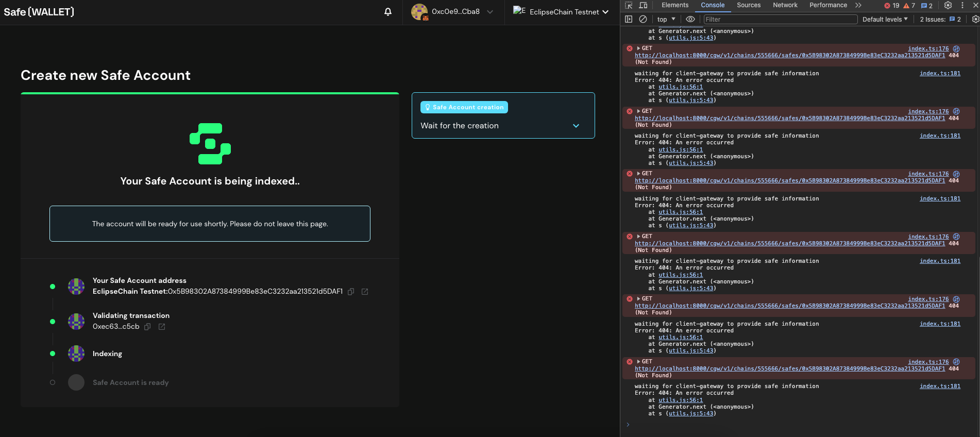Image resolution: width=980 pixels, height=437 pixels.
Task: Open the 'Default levels' dropdown
Action: (x=885, y=19)
